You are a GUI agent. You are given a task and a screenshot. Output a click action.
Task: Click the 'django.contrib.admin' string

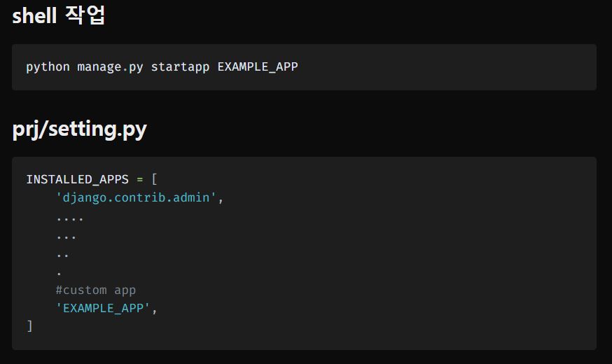coord(137,197)
